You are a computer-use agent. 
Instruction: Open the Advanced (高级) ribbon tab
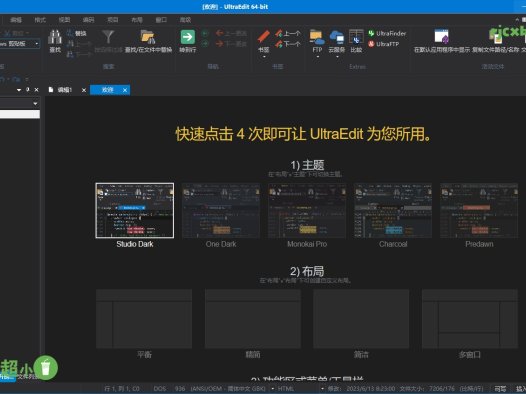[x=185, y=20]
